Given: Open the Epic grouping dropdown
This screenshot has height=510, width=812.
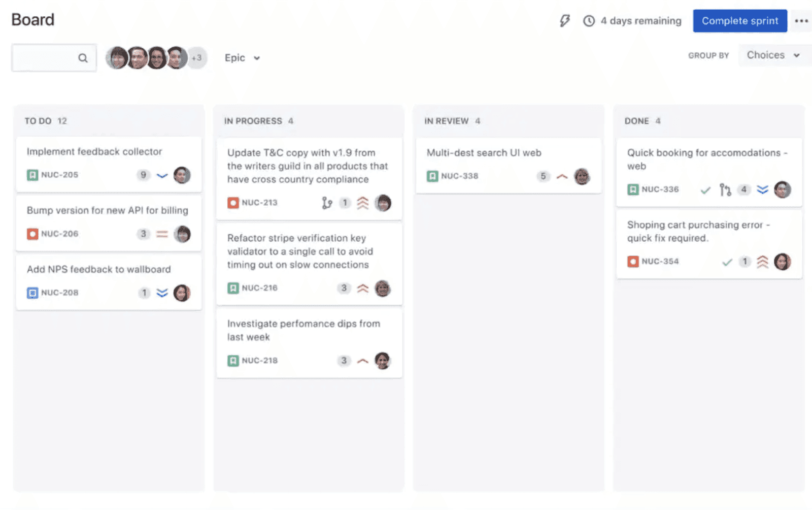Looking at the screenshot, I should (x=242, y=57).
